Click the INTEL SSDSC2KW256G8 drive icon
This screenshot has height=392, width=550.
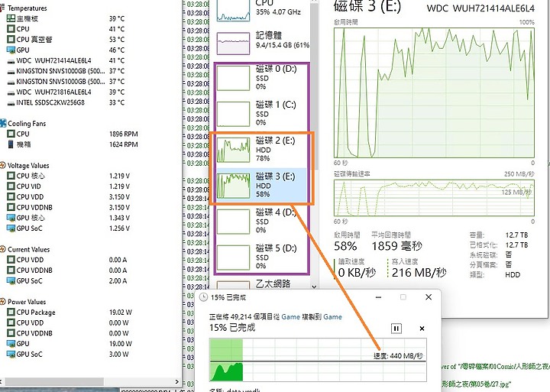coord(11,103)
